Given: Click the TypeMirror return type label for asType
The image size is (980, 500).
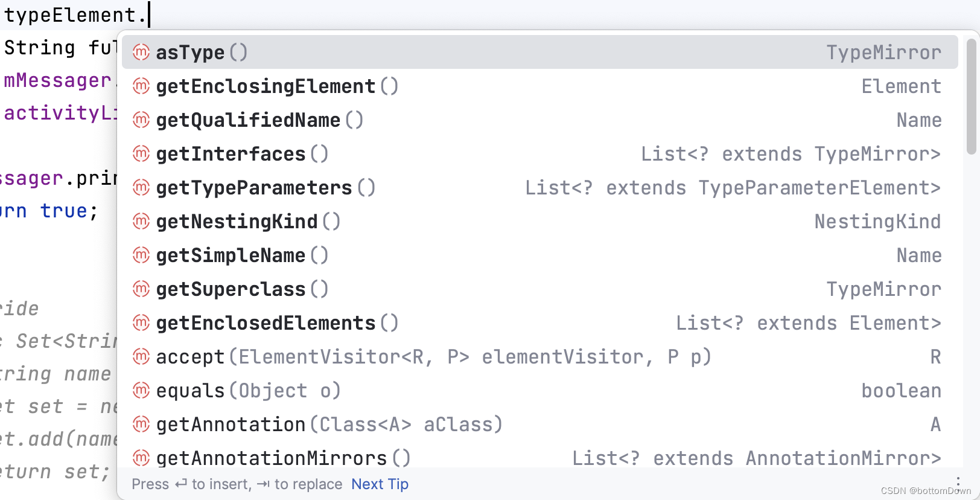Looking at the screenshot, I should pos(884,53).
